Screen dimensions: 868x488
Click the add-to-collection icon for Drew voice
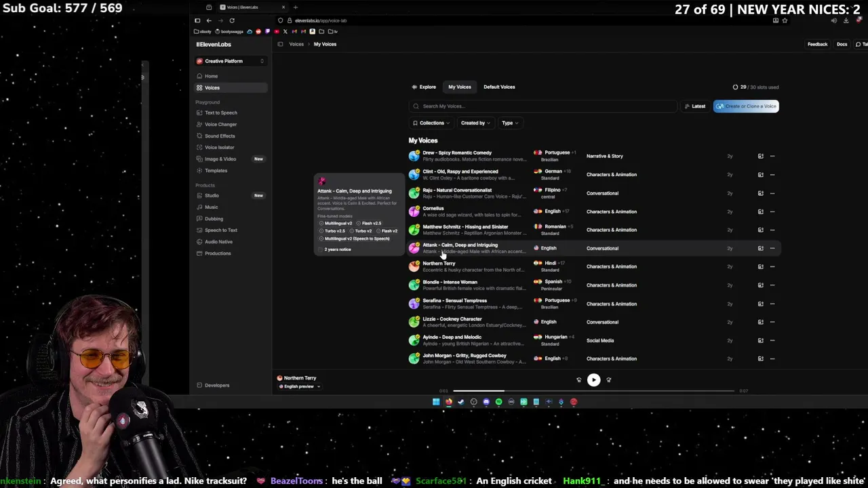[x=760, y=156]
